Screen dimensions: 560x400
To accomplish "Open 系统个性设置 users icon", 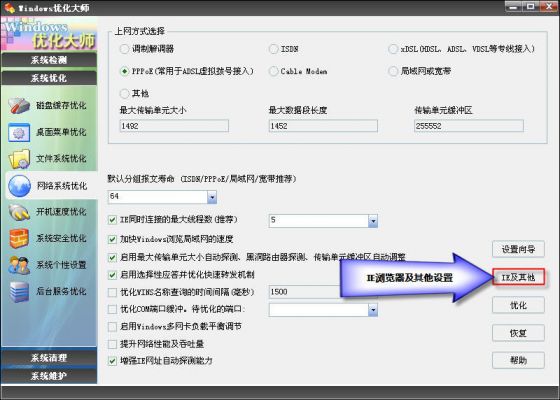I will [19, 265].
